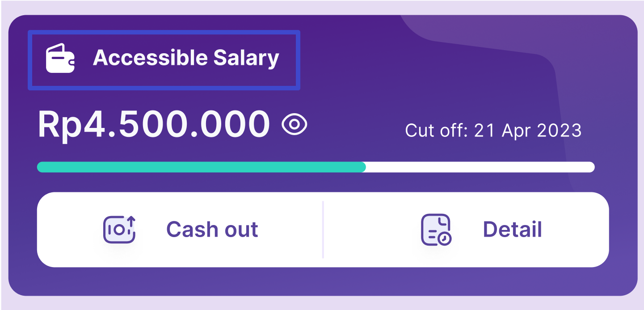Click the wallet icon beside Accessible Salary
644x310 pixels.
click(x=60, y=58)
